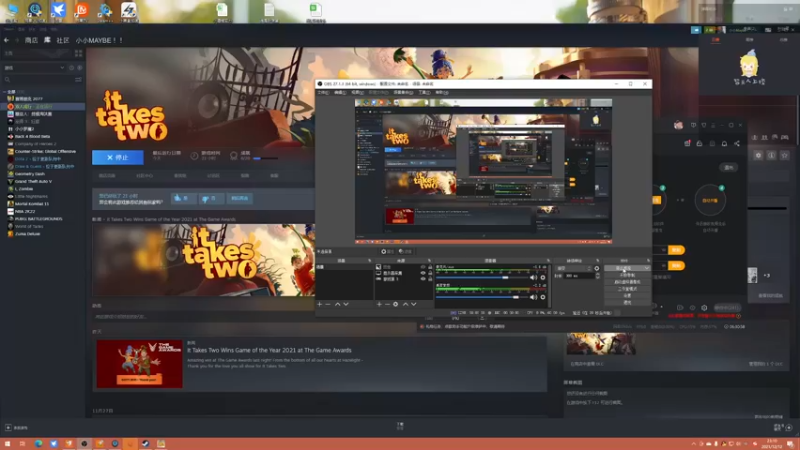
Task: Open Windows Start menu
Action: pos(7,443)
